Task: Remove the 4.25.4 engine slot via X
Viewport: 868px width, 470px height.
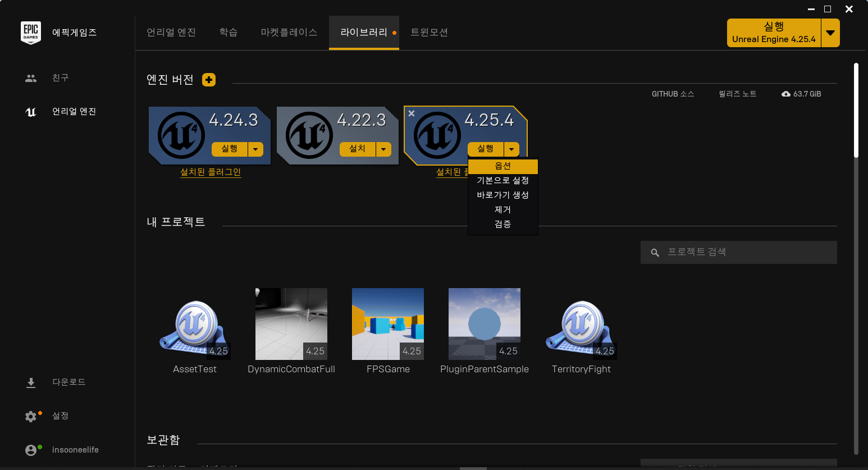Action: pyautogui.click(x=412, y=113)
